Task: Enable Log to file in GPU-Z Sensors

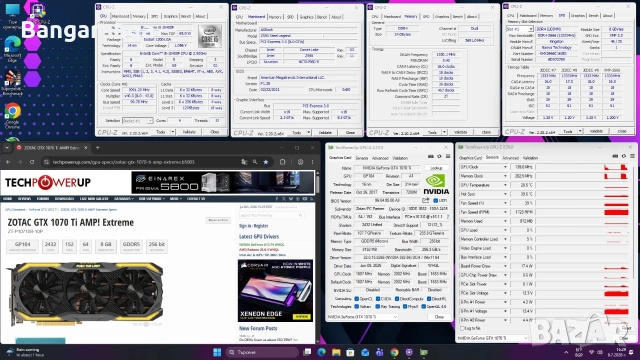Action: pos(462,328)
